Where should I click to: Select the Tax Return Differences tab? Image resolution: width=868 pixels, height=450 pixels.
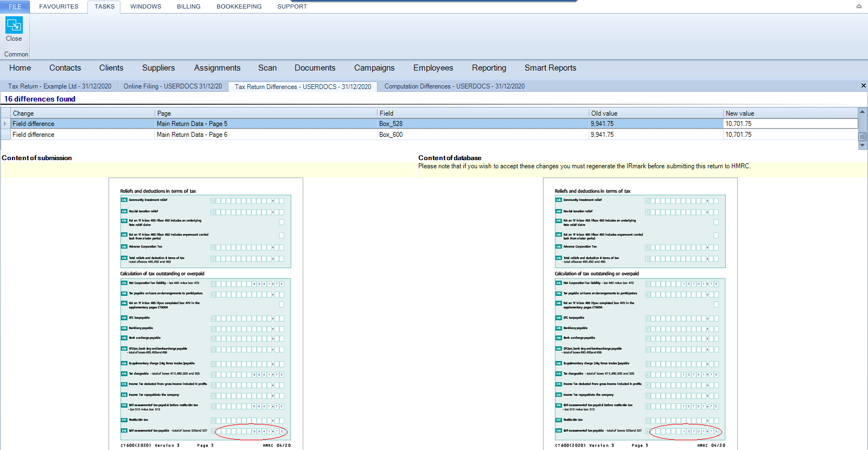click(303, 87)
